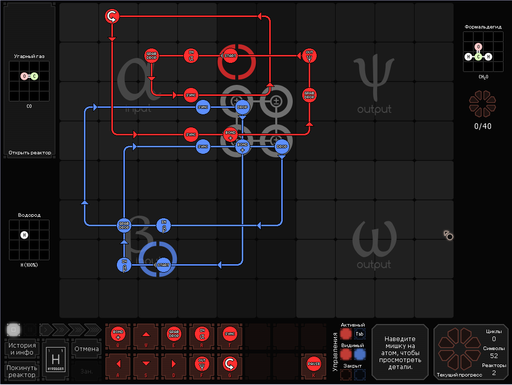Pick the red left arrow instruction

point(118,366)
